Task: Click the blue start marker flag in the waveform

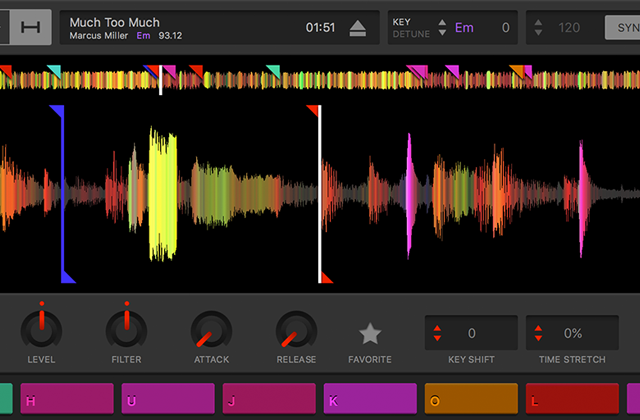Action: (58, 111)
